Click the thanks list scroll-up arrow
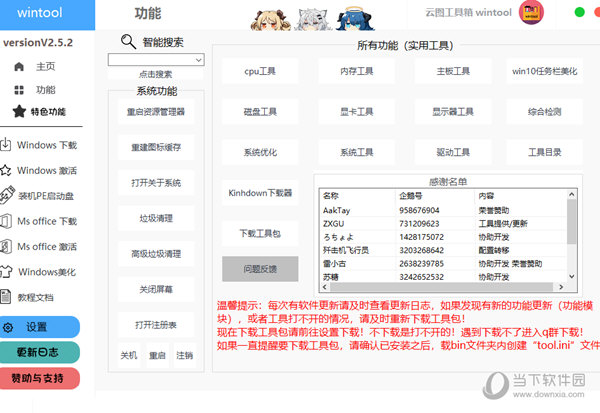 571,194
